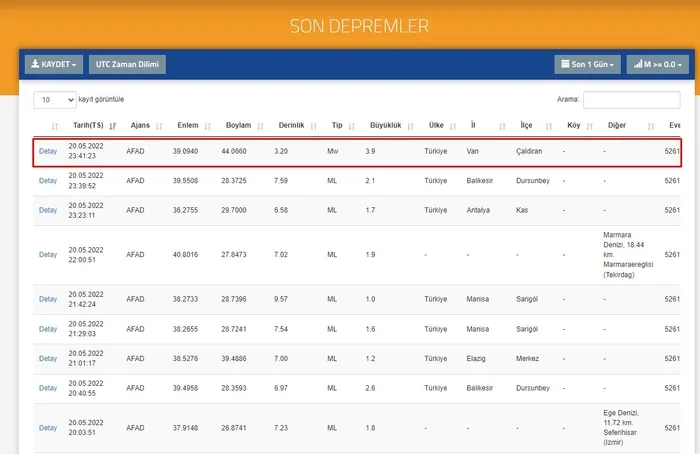The image size is (700, 454).
Task: Open the KAYDET download dropdown
Action: coord(54,64)
